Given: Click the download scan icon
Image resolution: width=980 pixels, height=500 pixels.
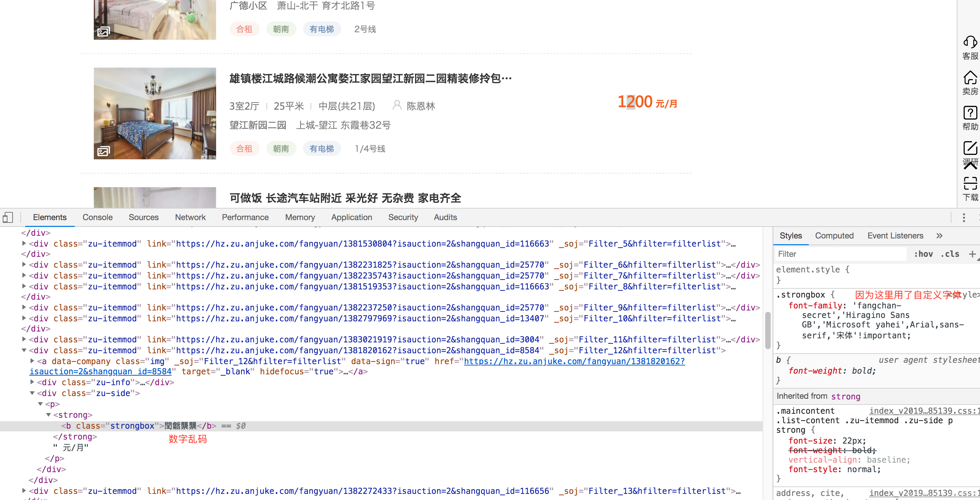Looking at the screenshot, I should (970, 184).
